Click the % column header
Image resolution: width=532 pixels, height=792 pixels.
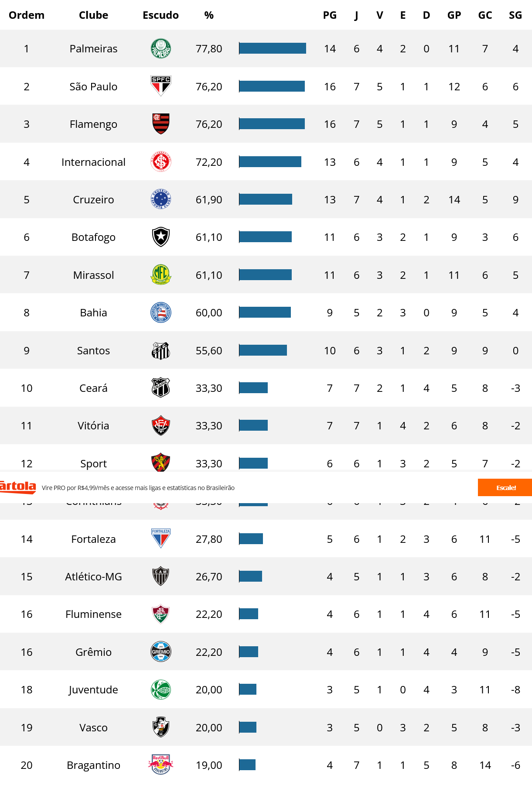[x=209, y=15]
